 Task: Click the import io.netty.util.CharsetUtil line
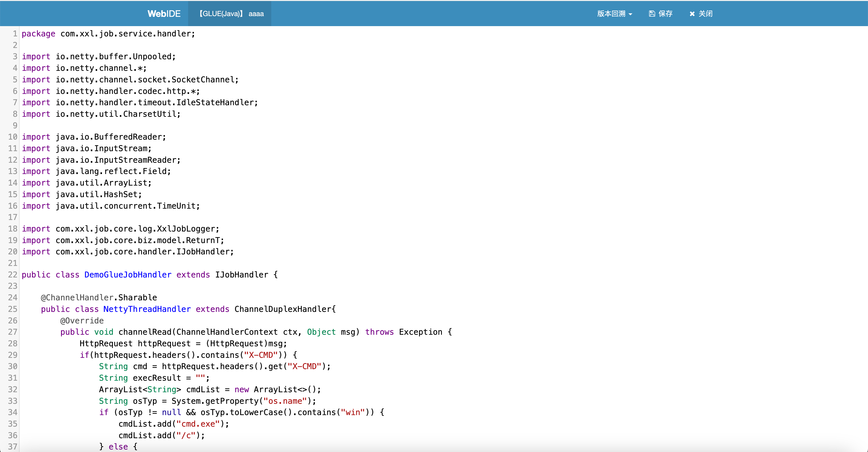click(101, 114)
